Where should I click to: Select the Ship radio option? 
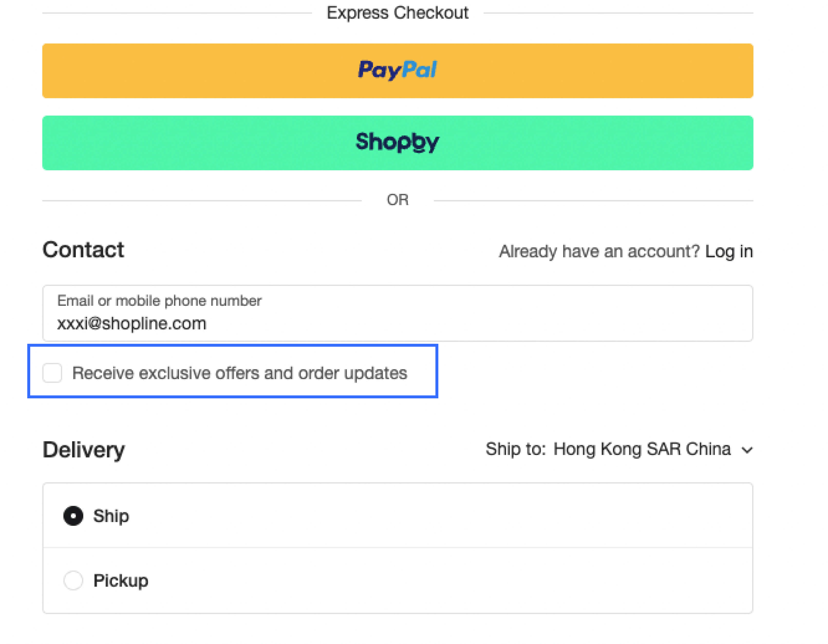point(73,516)
